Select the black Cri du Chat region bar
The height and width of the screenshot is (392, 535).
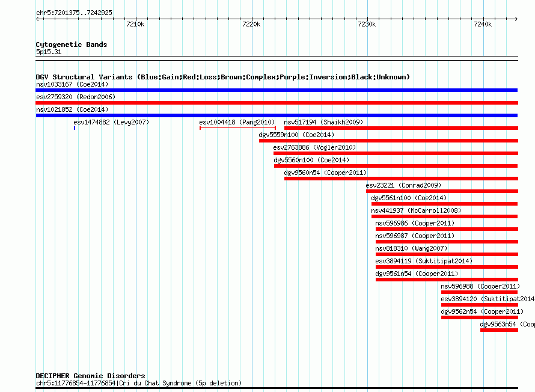277,388
